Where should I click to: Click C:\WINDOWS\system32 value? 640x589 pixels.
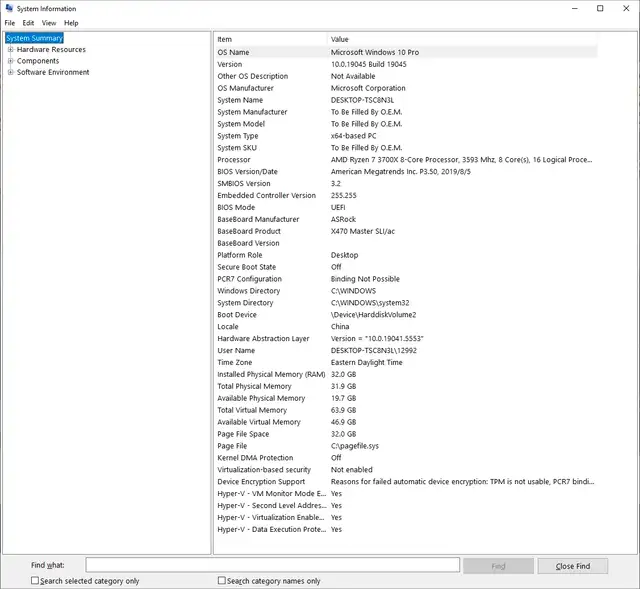pyautogui.click(x=370, y=302)
